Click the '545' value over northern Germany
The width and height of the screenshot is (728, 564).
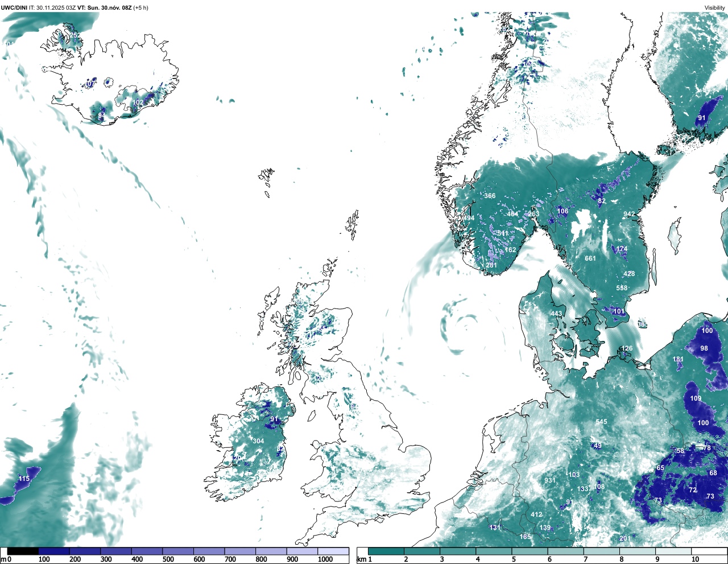click(x=601, y=422)
